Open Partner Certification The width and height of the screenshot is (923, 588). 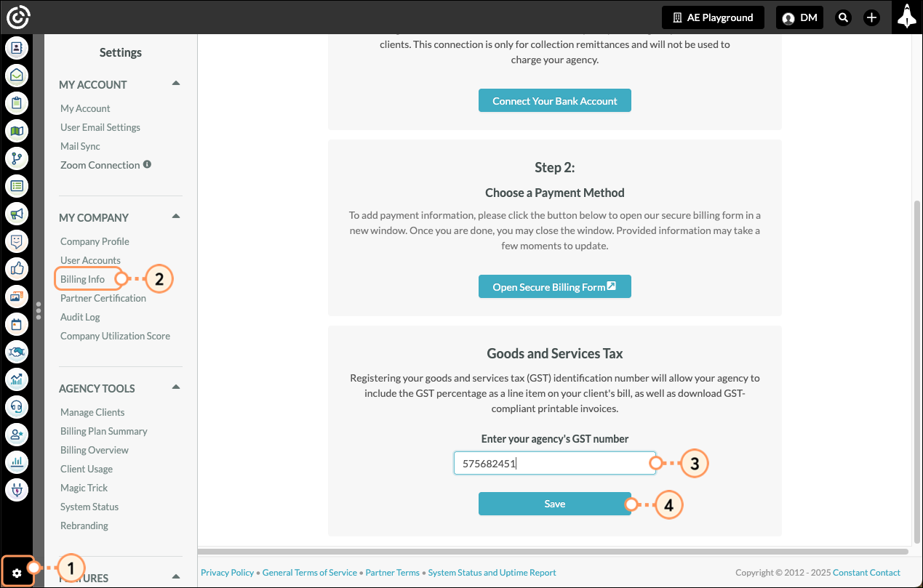click(103, 298)
